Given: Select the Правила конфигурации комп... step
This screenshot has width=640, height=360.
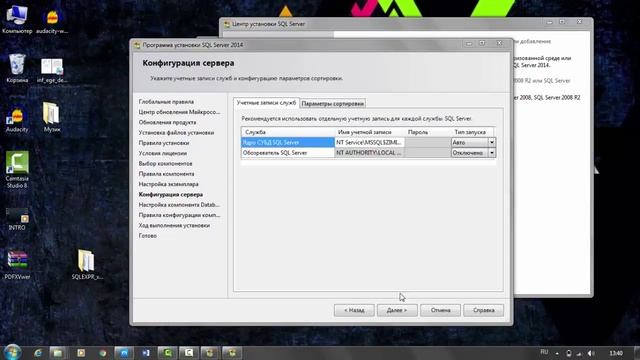Looking at the screenshot, I should point(179,215).
